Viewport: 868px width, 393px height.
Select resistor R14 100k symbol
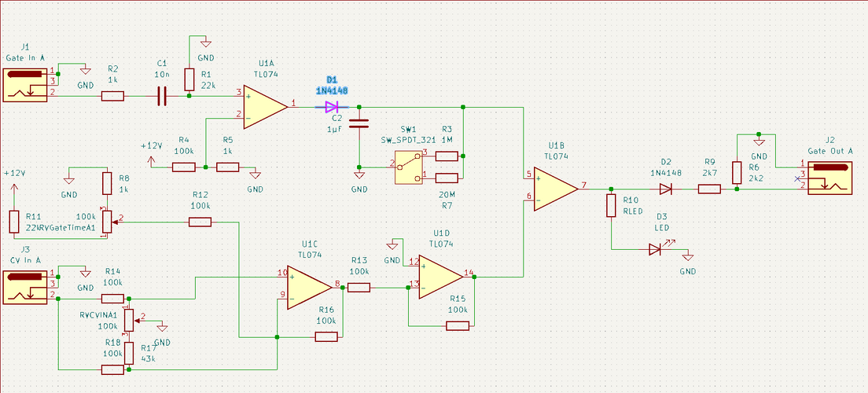pyautogui.click(x=112, y=299)
